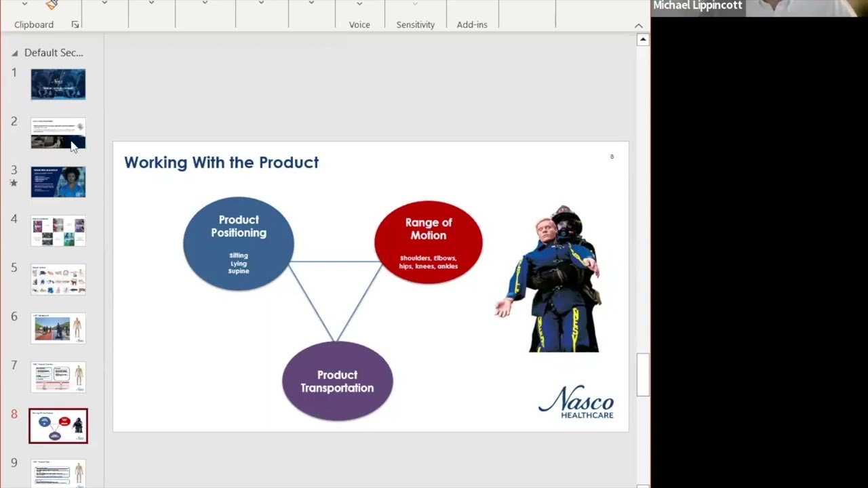Select slide 9 thumbnail
This screenshot has height=488, width=868.
58,473
